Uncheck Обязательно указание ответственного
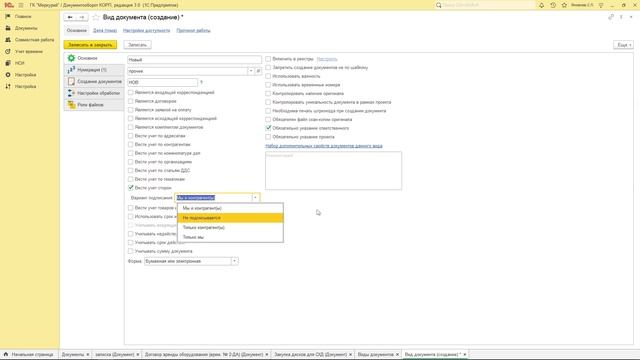 click(x=268, y=128)
